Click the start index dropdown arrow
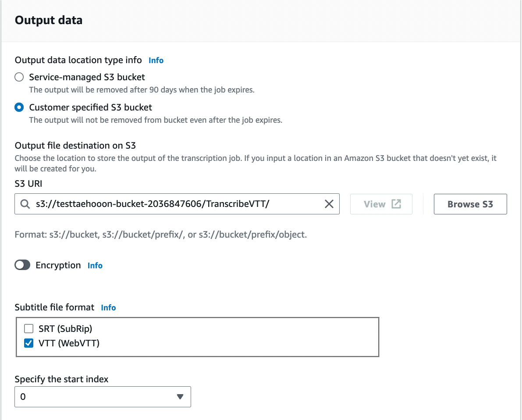 pyautogui.click(x=180, y=397)
